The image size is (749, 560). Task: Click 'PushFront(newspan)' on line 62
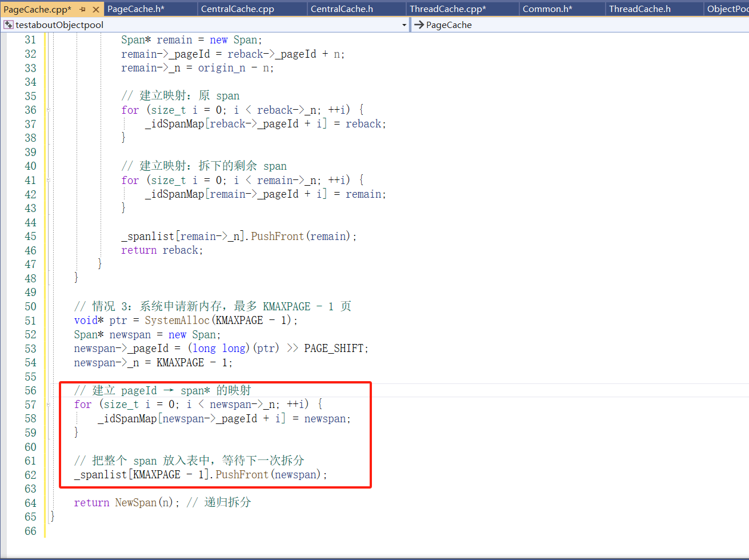point(269,475)
